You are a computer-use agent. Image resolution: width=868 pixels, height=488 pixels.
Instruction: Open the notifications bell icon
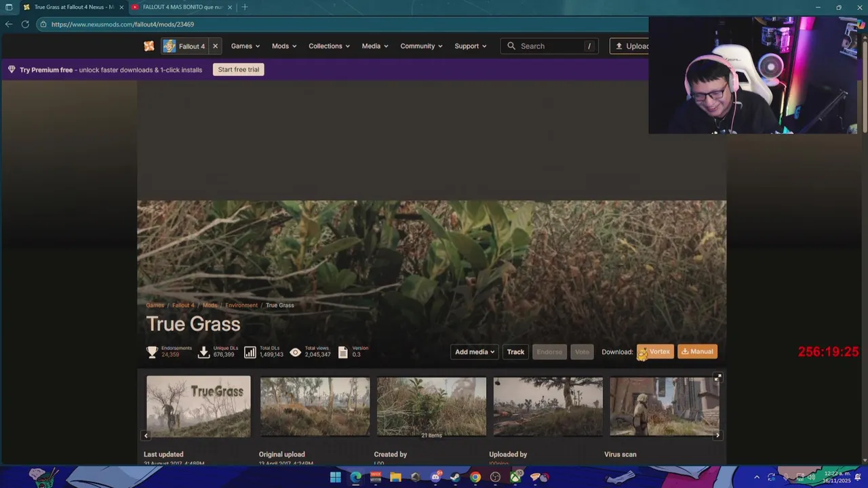click(x=857, y=477)
